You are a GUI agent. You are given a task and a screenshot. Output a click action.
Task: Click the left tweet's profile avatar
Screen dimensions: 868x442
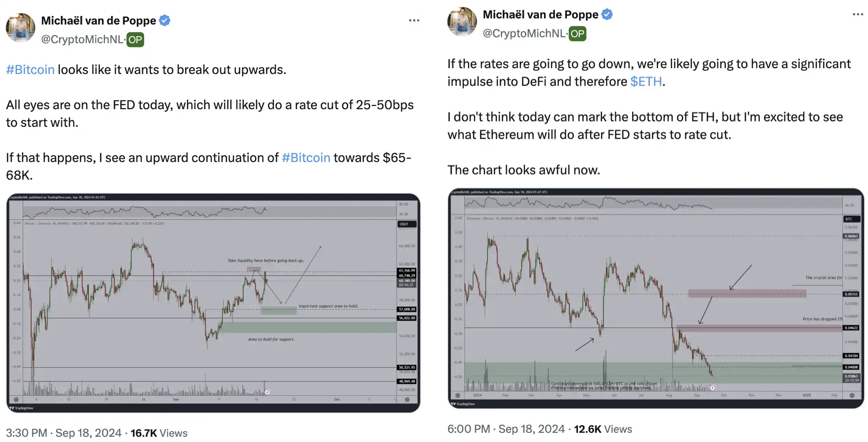click(x=20, y=27)
